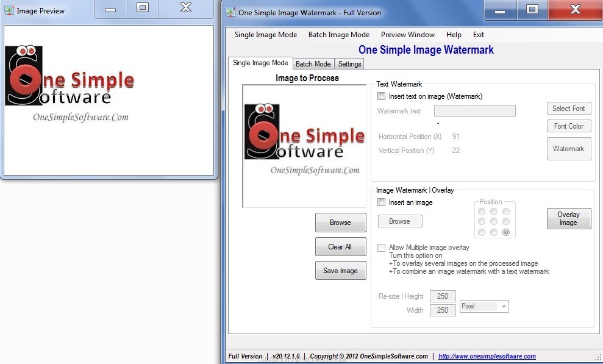Click the window resize grip in status bar

[598, 357]
